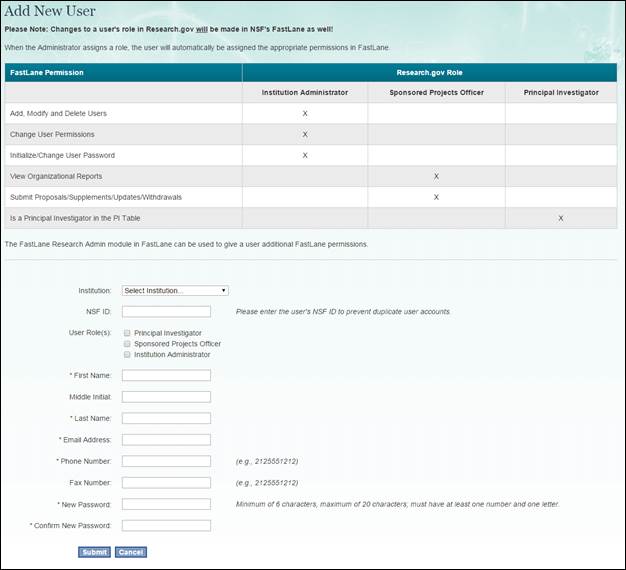Click the FastLane Research Admin module note

pyautogui.click(x=186, y=244)
